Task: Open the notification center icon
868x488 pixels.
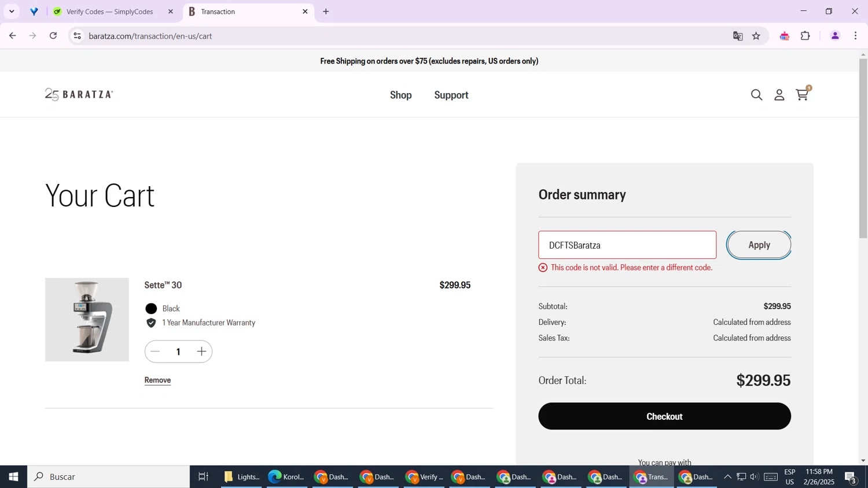Action: (x=851, y=477)
